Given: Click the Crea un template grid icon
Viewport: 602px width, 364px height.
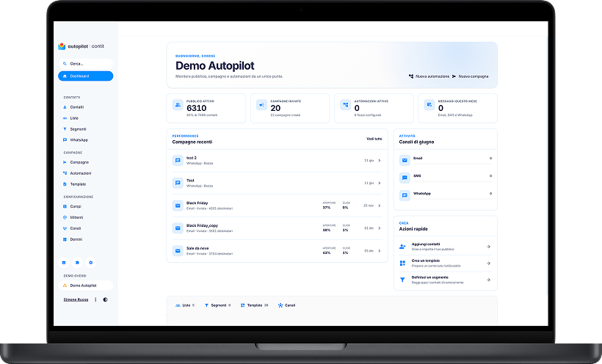Looking at the screenshot, I should point(402,263).
